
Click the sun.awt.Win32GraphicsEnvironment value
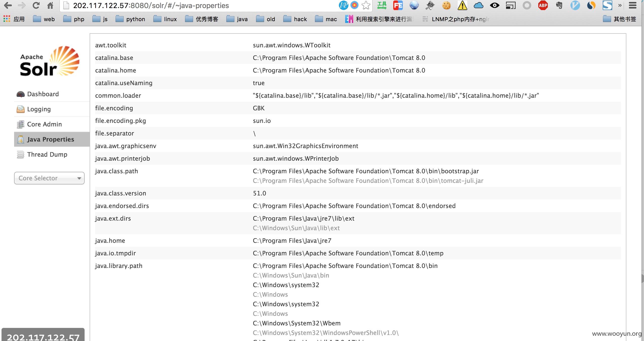point(305,146)
